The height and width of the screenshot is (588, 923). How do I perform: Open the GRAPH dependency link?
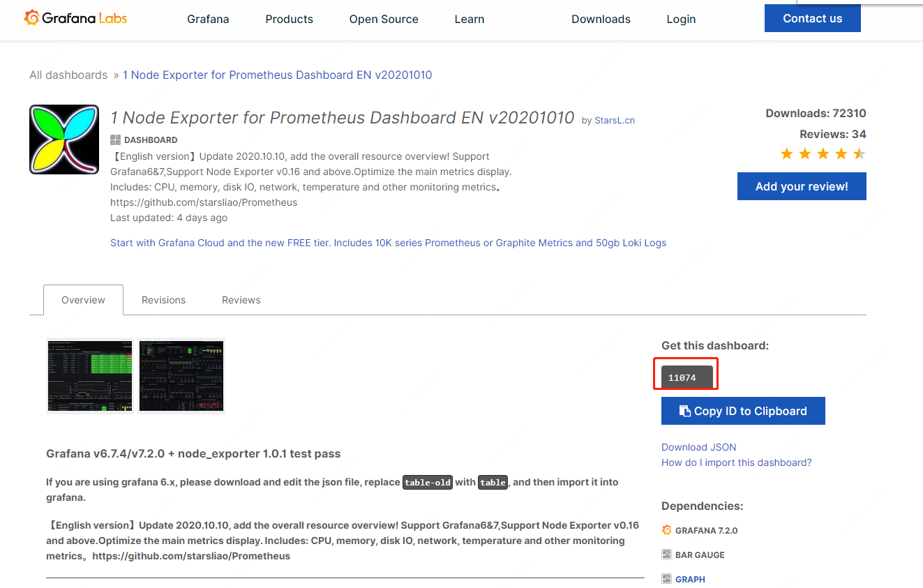(690, 579)
